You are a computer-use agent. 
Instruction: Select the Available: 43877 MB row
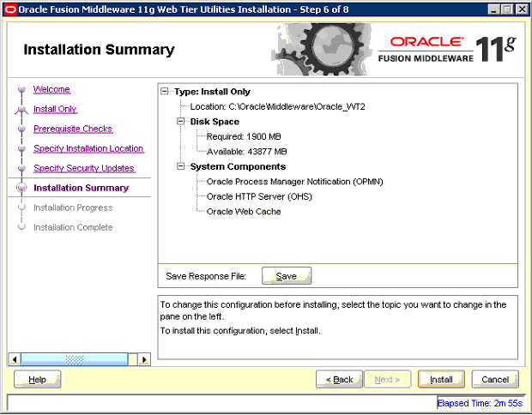[x=246, y=152]
